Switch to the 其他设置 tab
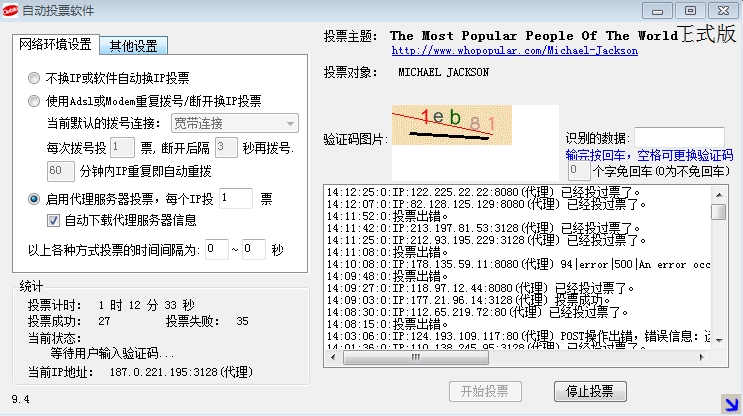The width and height of the screenshot is (743, 416). (x=134, y=46)
